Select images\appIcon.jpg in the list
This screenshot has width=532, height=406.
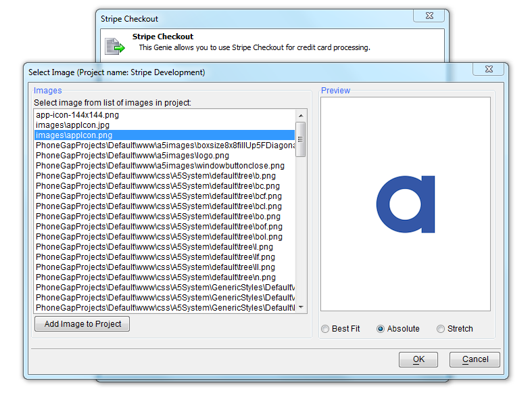[165, 125]
